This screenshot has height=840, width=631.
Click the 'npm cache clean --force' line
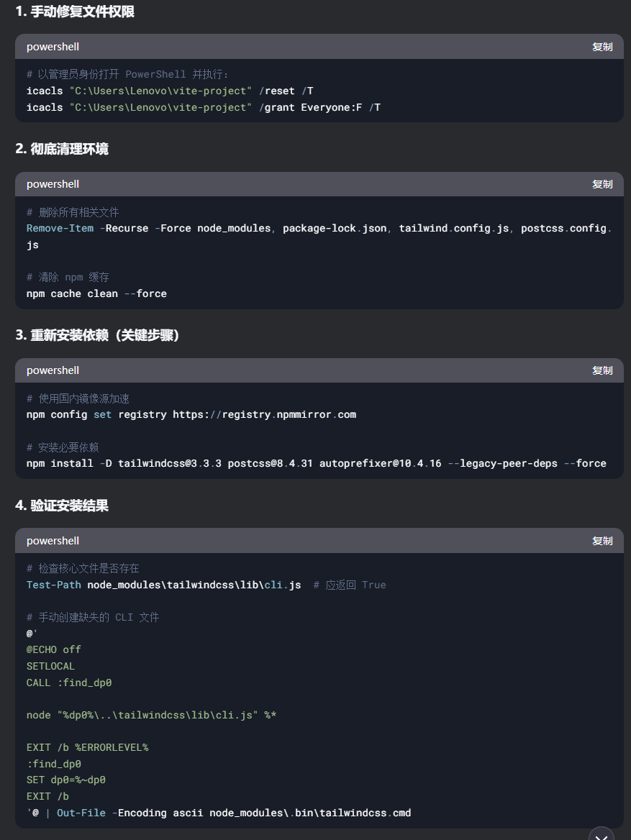click(x=96, y=293)
